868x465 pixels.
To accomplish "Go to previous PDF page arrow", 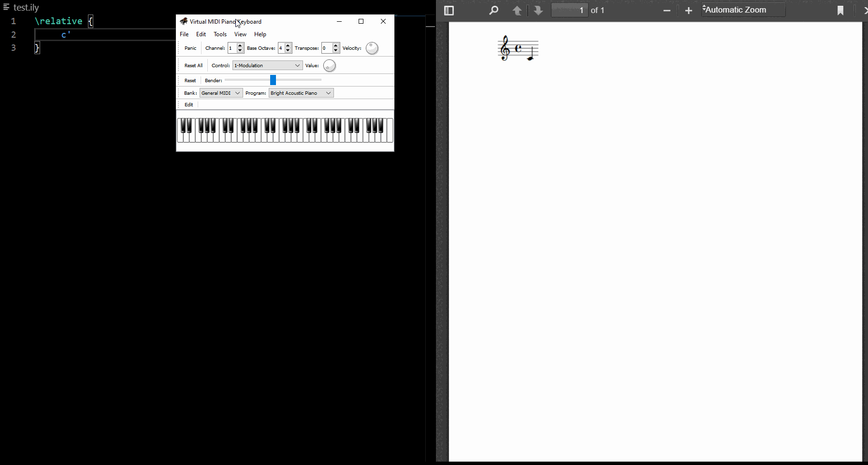I will pyautogui.click(x=517, y=11).
